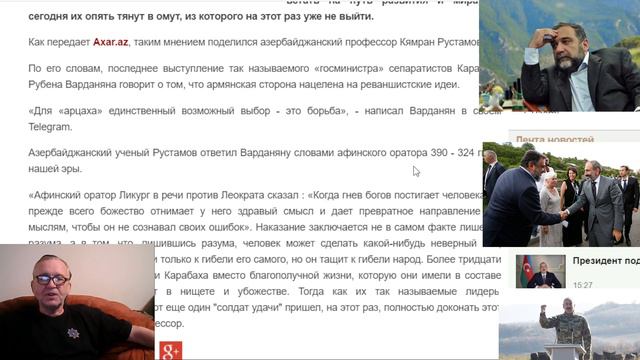Select the quoted phrase 'солдат удачи'
The height and width of the screenshot is (360, 640).
click(x=248, y=307)
